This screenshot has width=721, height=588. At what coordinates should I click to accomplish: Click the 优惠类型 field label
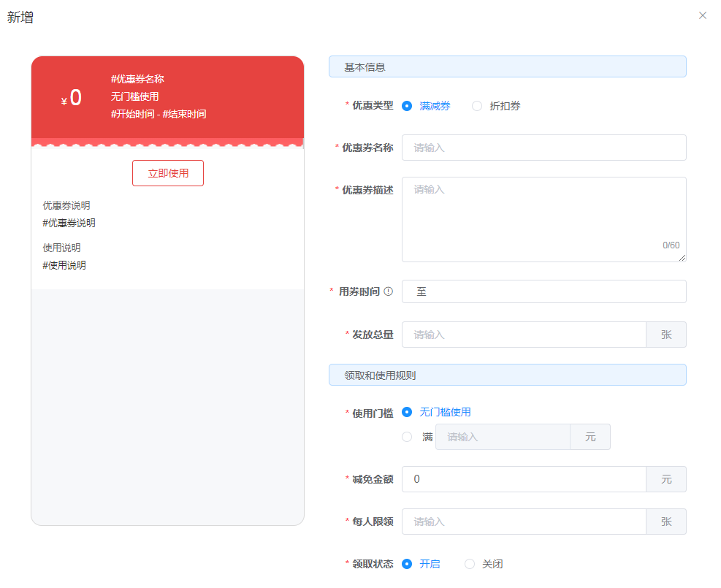(373, 106)
